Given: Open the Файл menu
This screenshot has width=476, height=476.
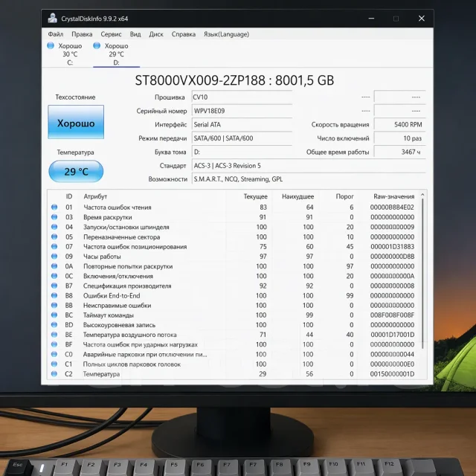Looking at the screenshot, I should pos(56,34).
